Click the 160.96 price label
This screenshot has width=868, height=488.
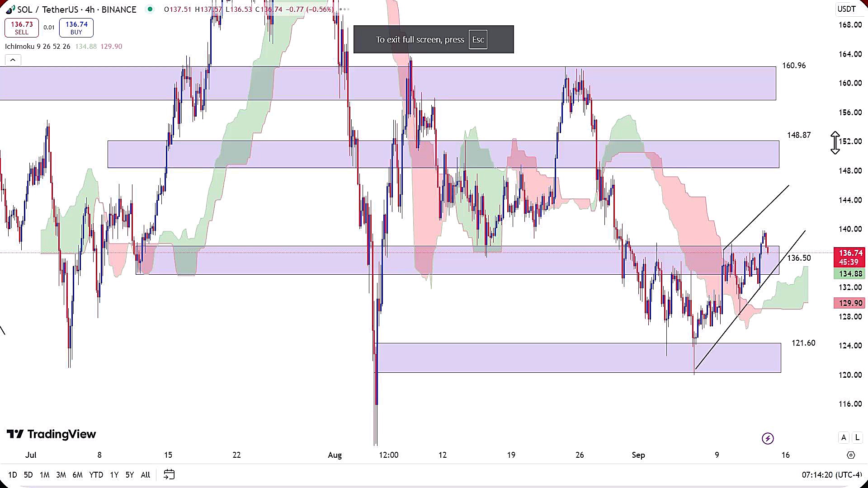794,66
